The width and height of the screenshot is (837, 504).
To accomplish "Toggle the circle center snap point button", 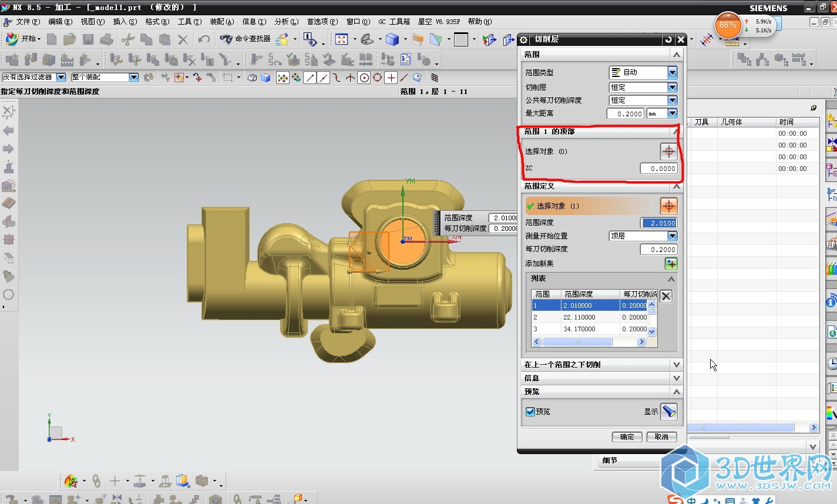I will point(364,78).
